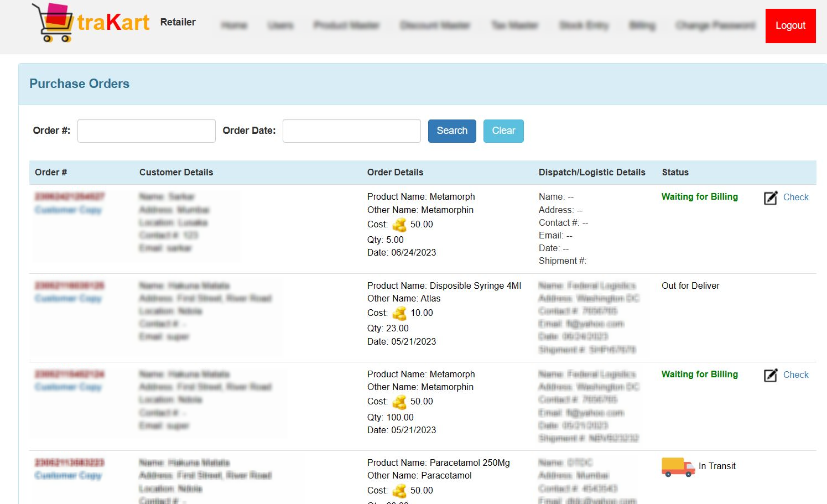Click the coin icon in the Qty 100.00 Metamorph order

pyautogui.click(x=399, y=402)
